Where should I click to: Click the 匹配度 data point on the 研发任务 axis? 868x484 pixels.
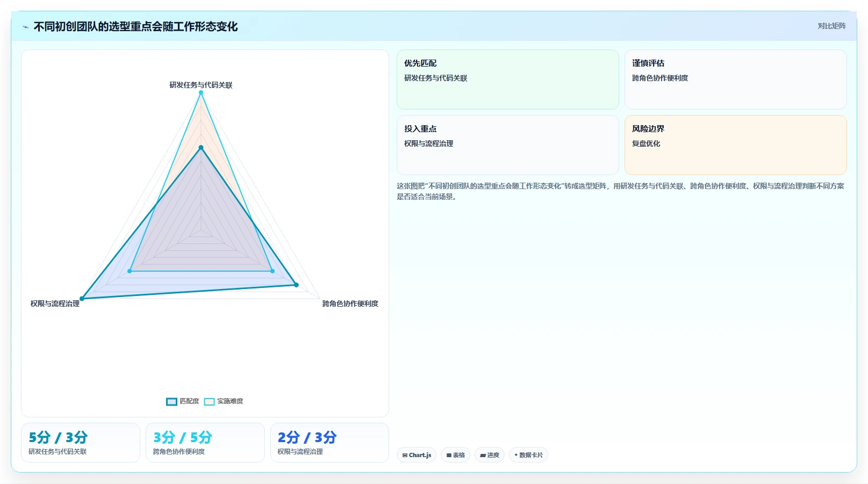tap(201, 147)
